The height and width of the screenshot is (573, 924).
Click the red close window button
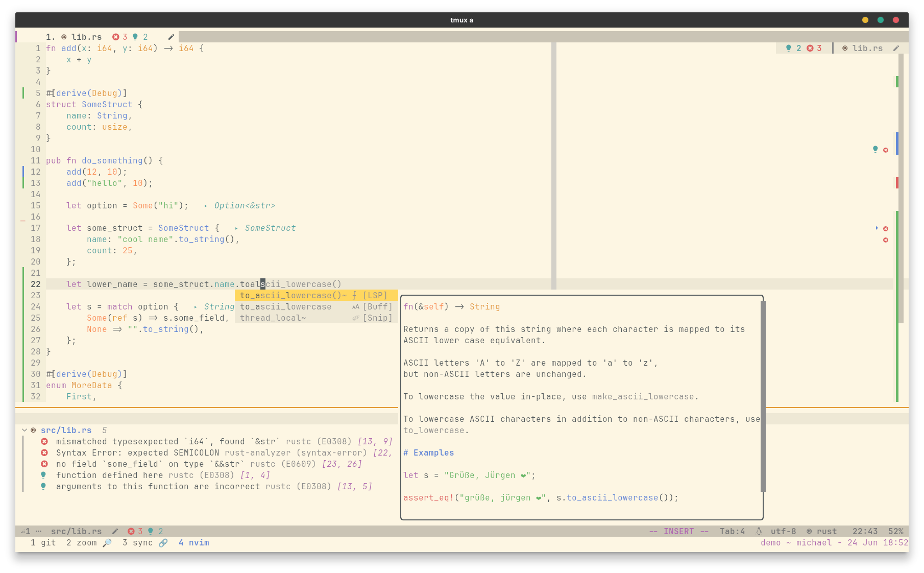[x=896, y=20]
